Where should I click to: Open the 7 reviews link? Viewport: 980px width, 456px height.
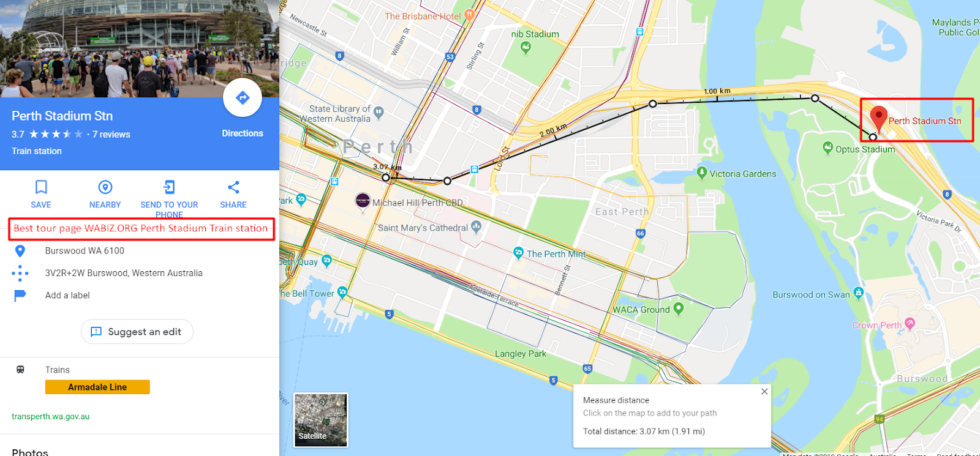(x=111, y=135)
